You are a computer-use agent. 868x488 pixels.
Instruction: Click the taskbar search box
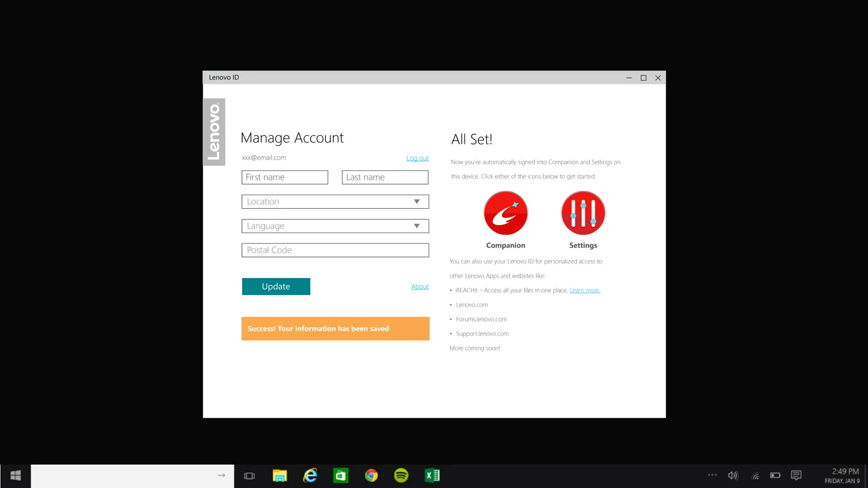132,476
